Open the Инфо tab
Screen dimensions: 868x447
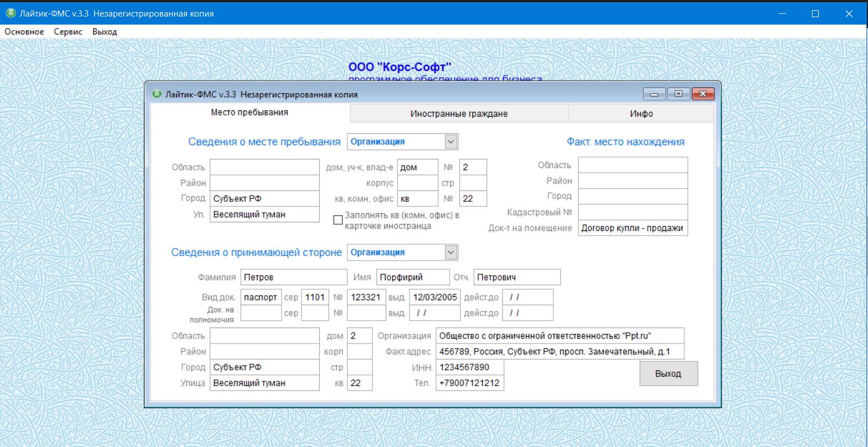[641, 114]
